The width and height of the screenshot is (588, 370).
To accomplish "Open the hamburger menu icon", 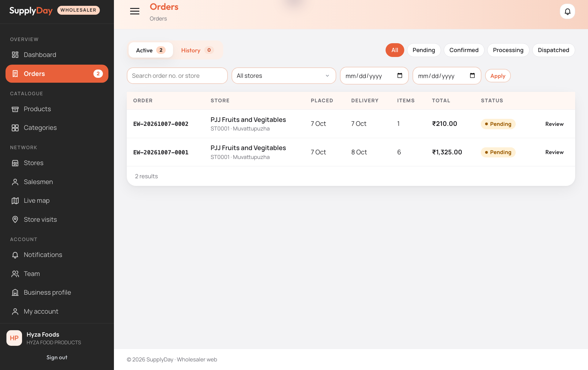I will (135, 11).
